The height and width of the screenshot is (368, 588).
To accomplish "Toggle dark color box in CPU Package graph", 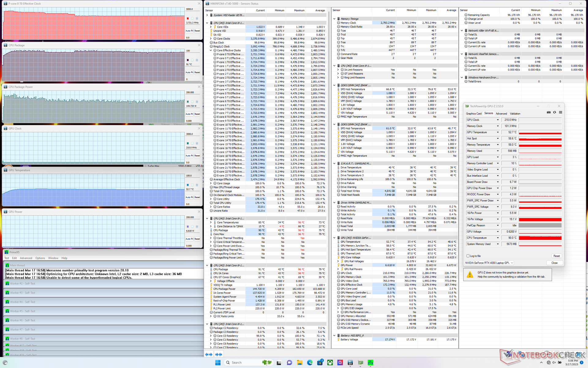I will coord(188,60).
